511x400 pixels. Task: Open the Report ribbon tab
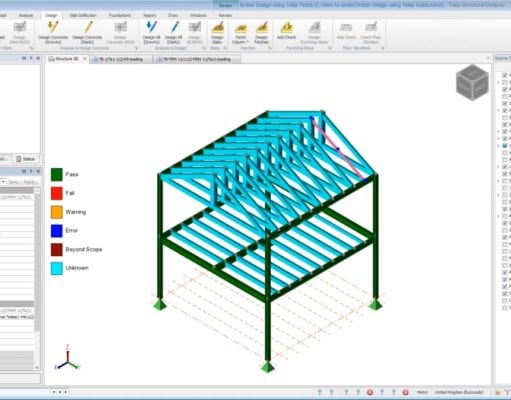tap(149, 15)
